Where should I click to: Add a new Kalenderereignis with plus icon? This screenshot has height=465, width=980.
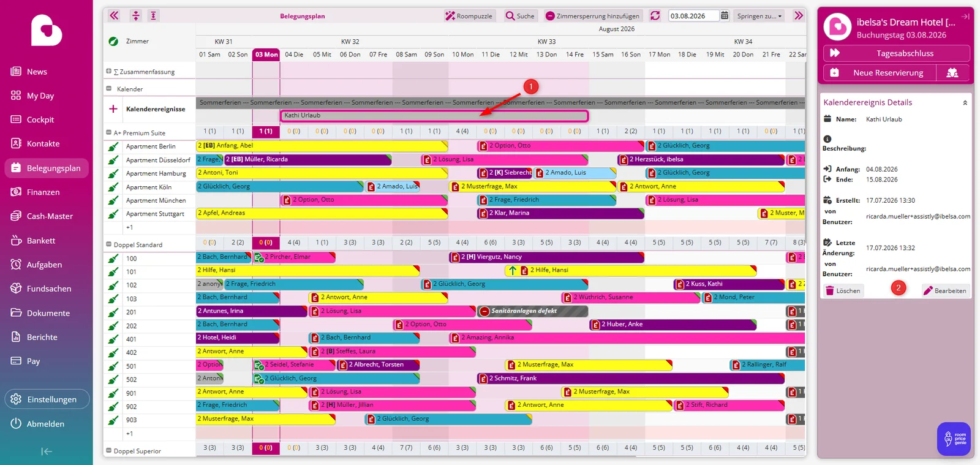click(x=113, y=109)
